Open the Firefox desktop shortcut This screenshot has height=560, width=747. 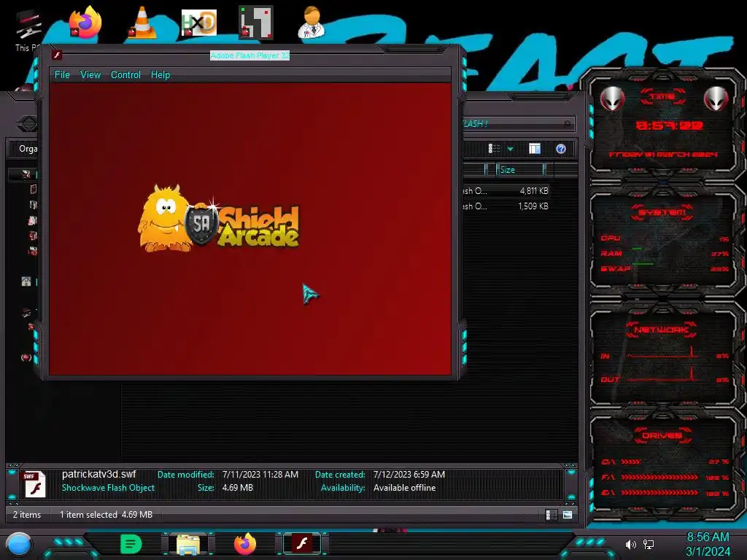85,23
